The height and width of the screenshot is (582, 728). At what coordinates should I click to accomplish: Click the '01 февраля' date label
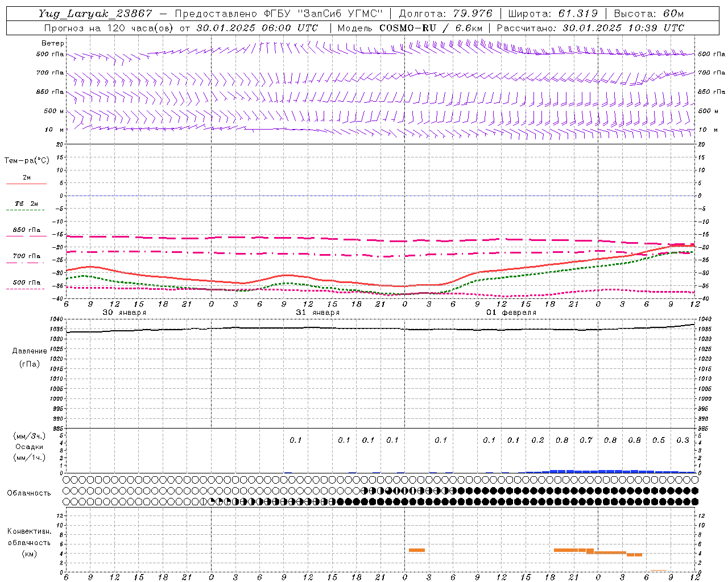511,313
